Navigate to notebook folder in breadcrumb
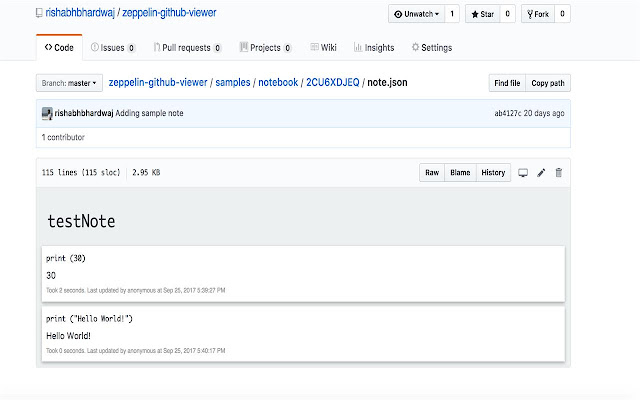The width and height of the screenshot is (640, 400). point(278,82)
